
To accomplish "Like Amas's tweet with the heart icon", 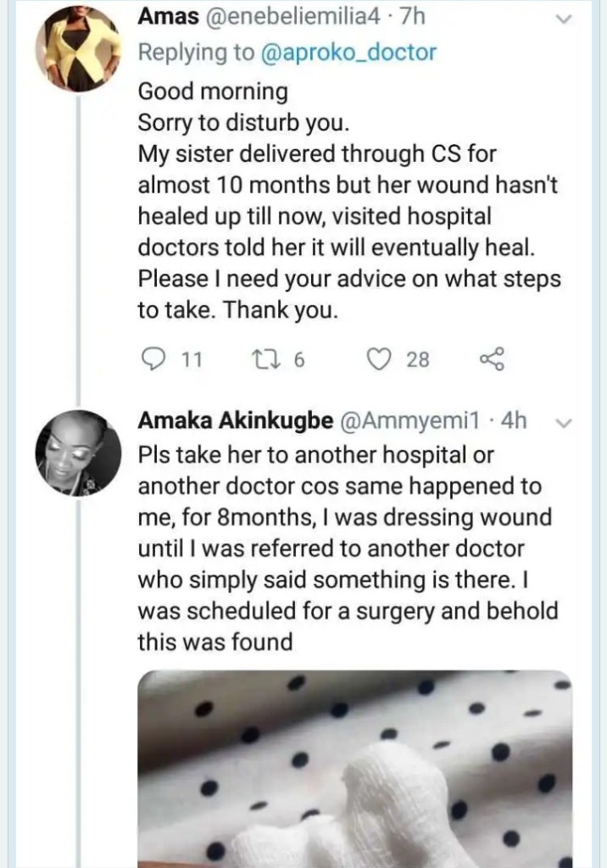I will 381,359.
